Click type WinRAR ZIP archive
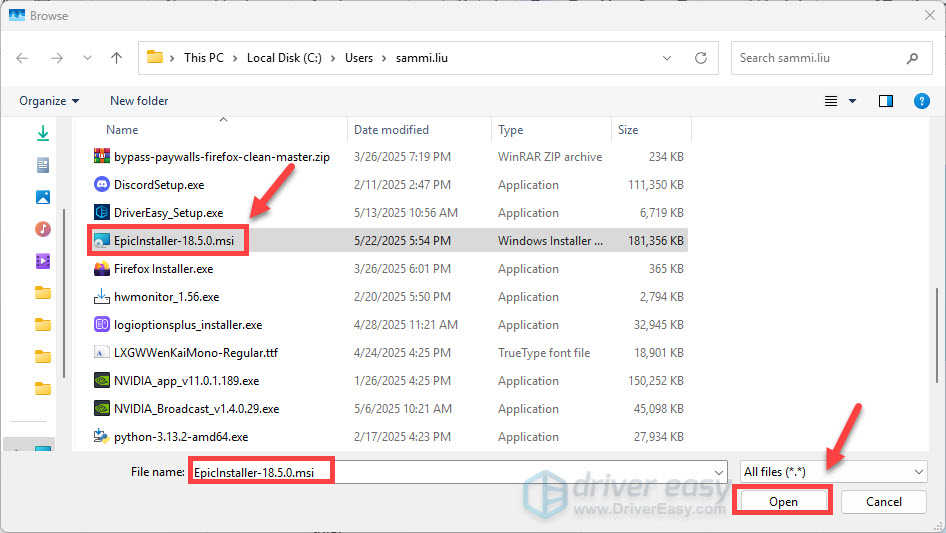946x533 pixels. point(550,157)
